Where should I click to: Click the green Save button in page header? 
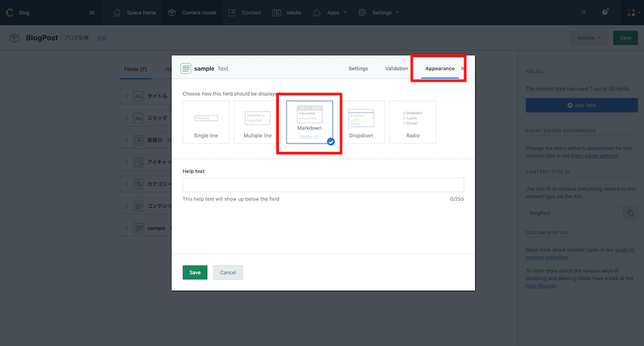coord(625,38)
